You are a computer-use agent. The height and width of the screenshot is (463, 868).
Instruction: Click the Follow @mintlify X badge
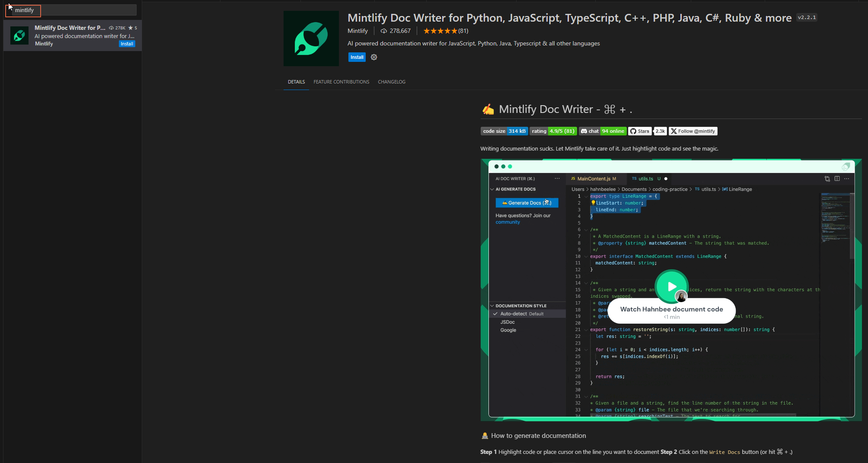[692, 131]
